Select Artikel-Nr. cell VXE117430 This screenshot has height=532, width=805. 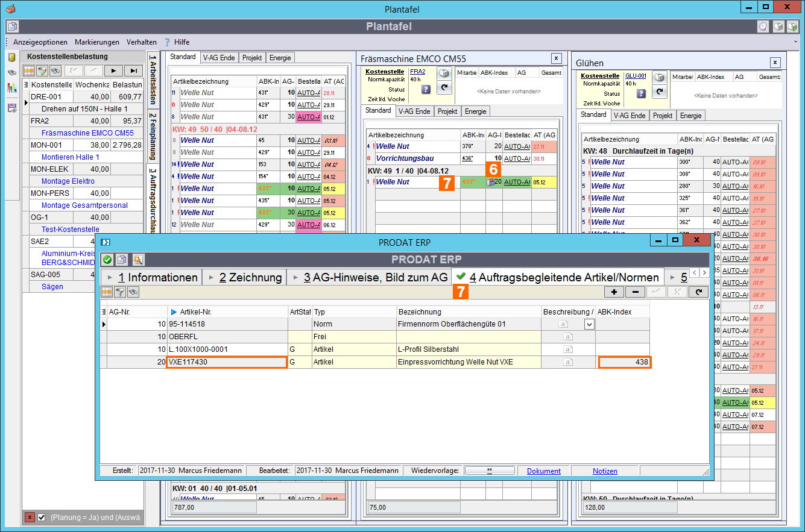[x=227, y=362]
